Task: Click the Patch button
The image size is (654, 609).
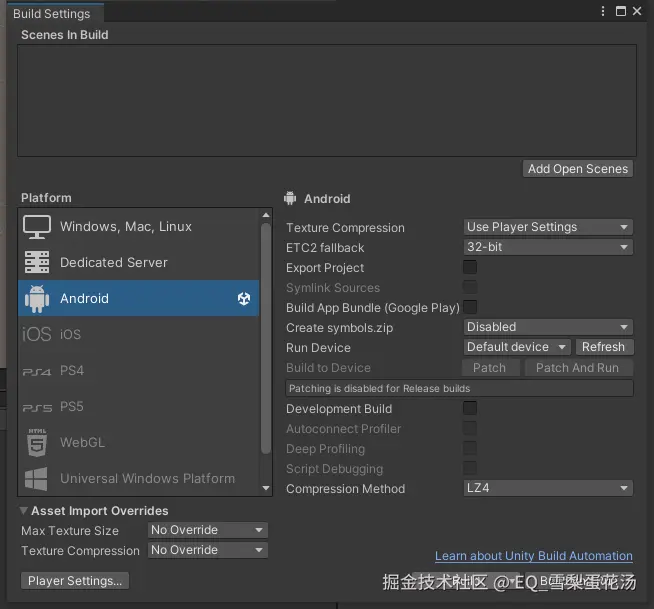Action: (x=490, y=368)
